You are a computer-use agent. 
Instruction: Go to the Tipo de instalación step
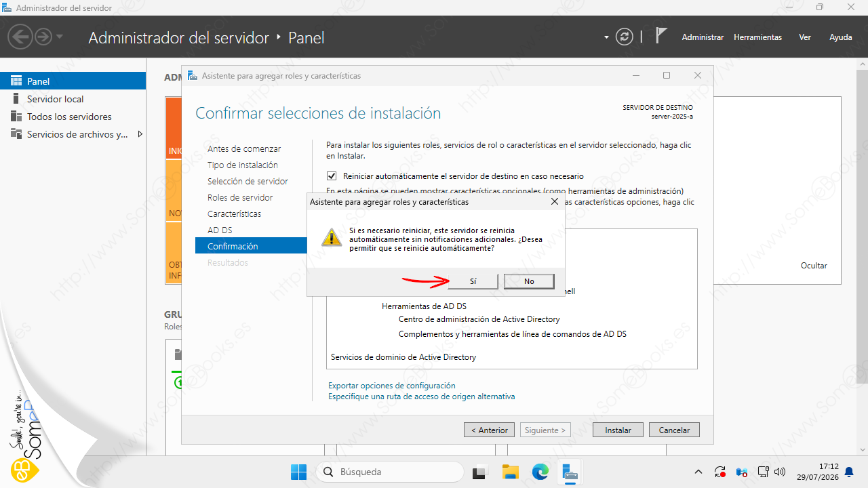click(x=243, y=165)
